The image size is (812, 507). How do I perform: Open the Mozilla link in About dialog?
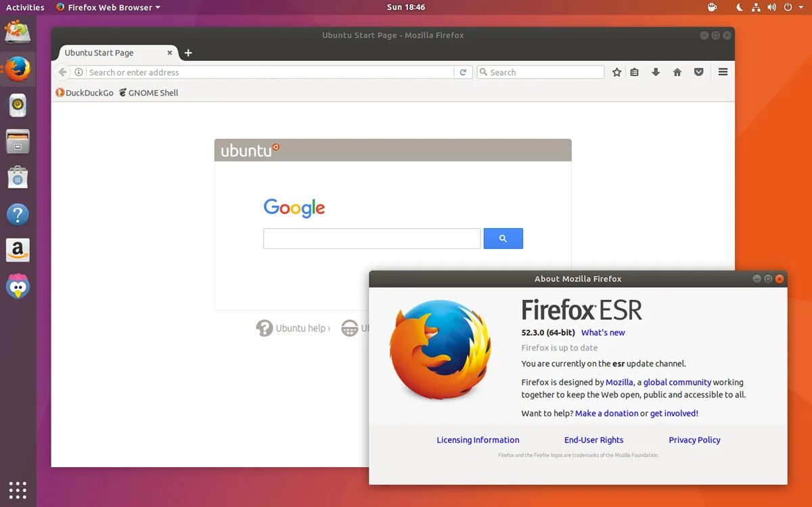(619, 382)
